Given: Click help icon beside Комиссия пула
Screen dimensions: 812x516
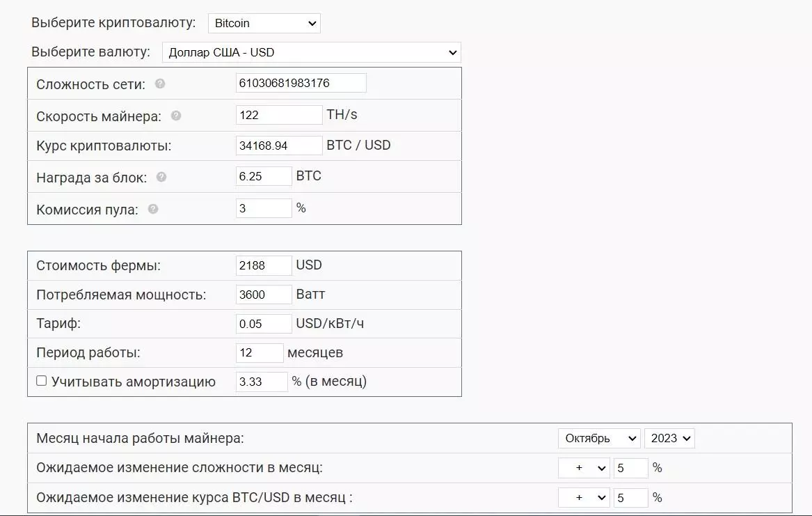Looking at the screenshot, I should (153, 209).
